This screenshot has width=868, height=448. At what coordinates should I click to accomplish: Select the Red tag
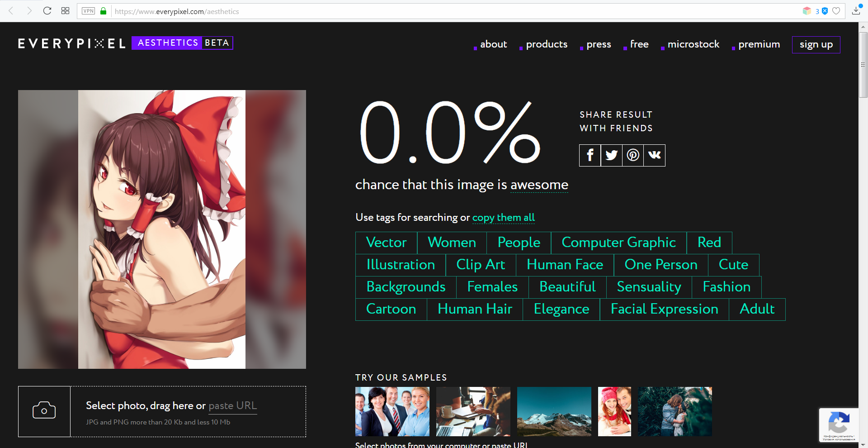point(709,243)
